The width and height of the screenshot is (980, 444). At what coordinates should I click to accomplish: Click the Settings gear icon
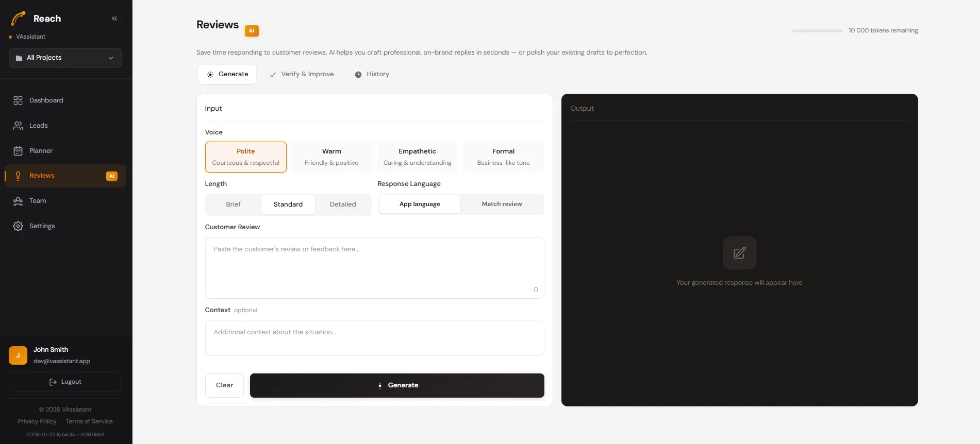pos(18,226)
